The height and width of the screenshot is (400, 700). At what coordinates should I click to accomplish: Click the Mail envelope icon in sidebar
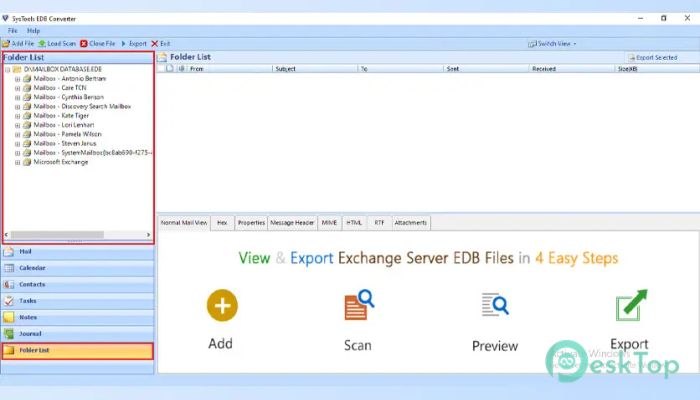click(9, 252)
